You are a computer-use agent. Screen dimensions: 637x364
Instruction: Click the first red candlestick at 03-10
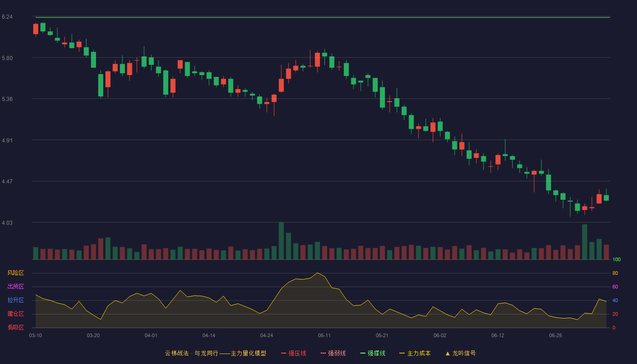click(35, 29)
